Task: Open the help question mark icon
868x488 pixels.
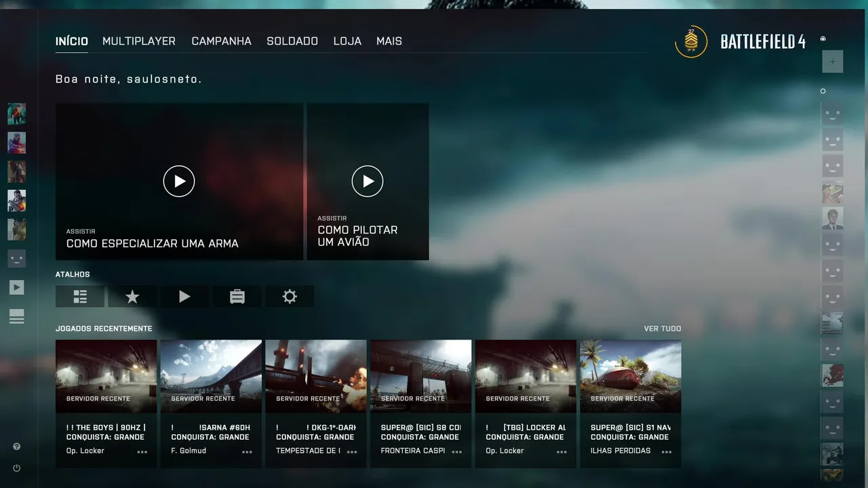Action: point(17,447)
